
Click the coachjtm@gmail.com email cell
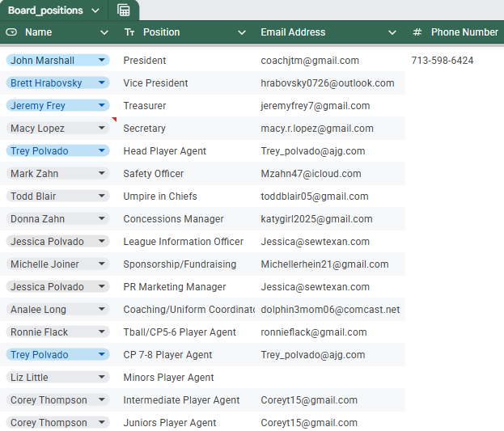point(310,61)
